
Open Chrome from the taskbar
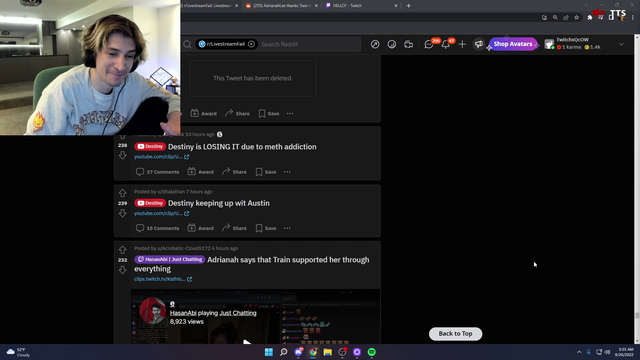click(x=313, y=352)
